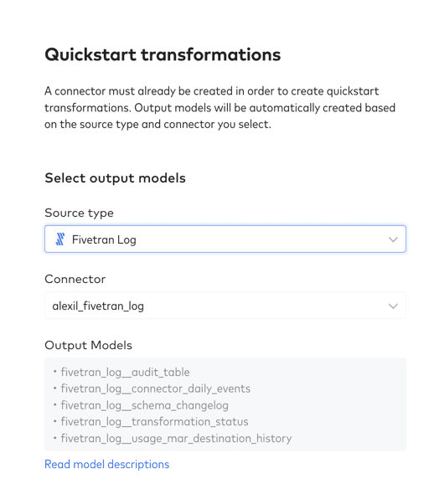
Task: Click the bullet before fivetran_log__audit_table
Action: pyautogui.click(x=55, y=372)
